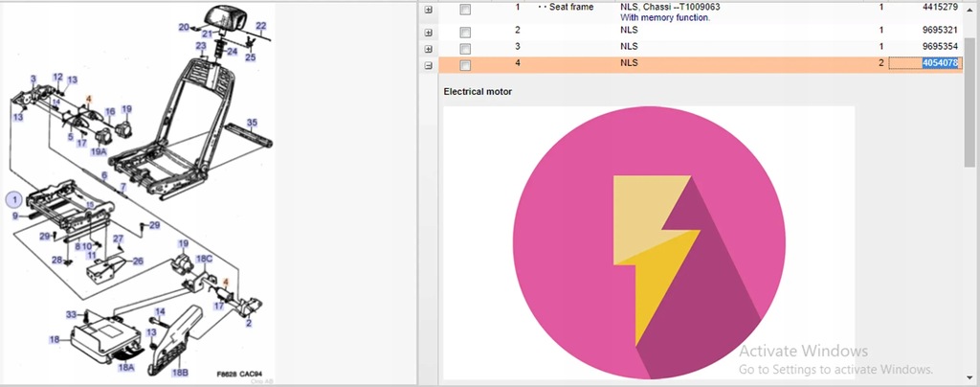The image size is (980, 387).
Task: Select callout 18A in the diagram
Action: tap(126, 368)
